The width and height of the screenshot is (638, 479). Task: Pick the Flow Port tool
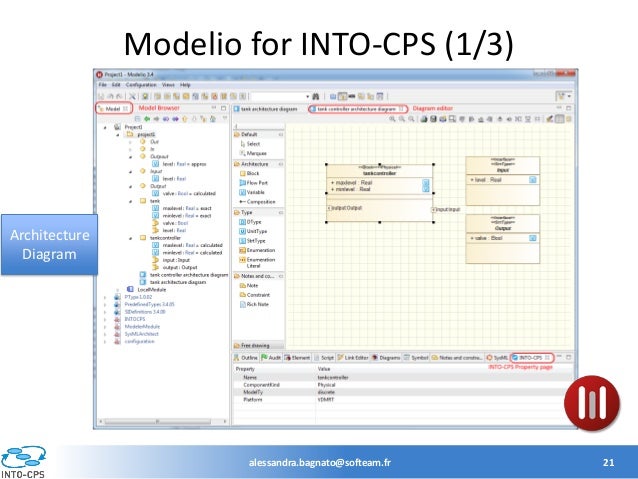(253, 183)
